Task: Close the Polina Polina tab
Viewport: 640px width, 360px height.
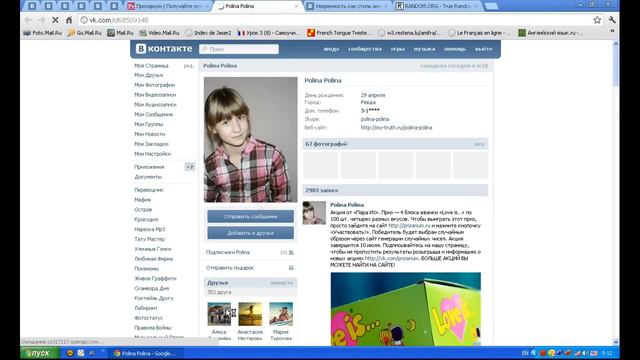Action: (296, 6)
